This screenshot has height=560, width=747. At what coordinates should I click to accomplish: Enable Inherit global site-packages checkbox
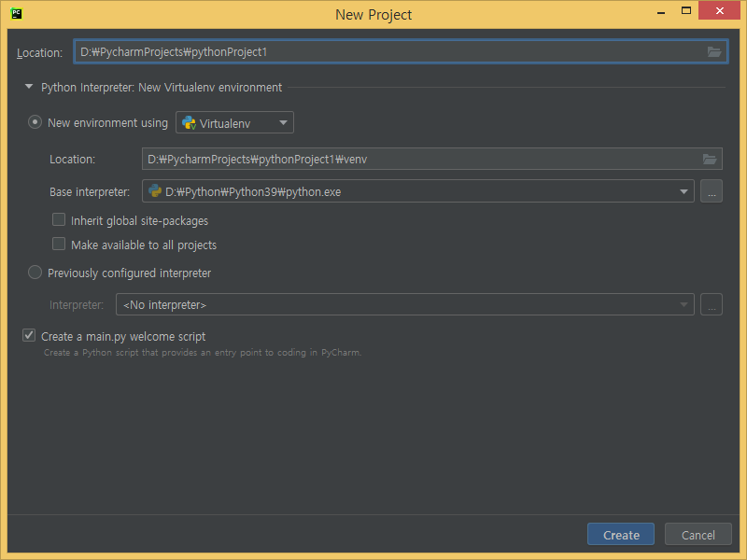click(x=59, y=219)
